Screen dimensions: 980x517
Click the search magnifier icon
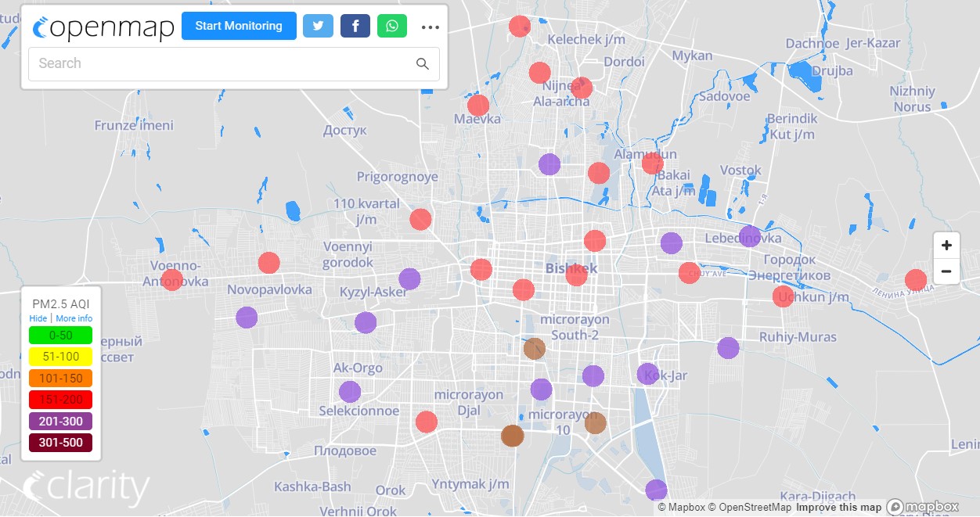coord(423,64)
